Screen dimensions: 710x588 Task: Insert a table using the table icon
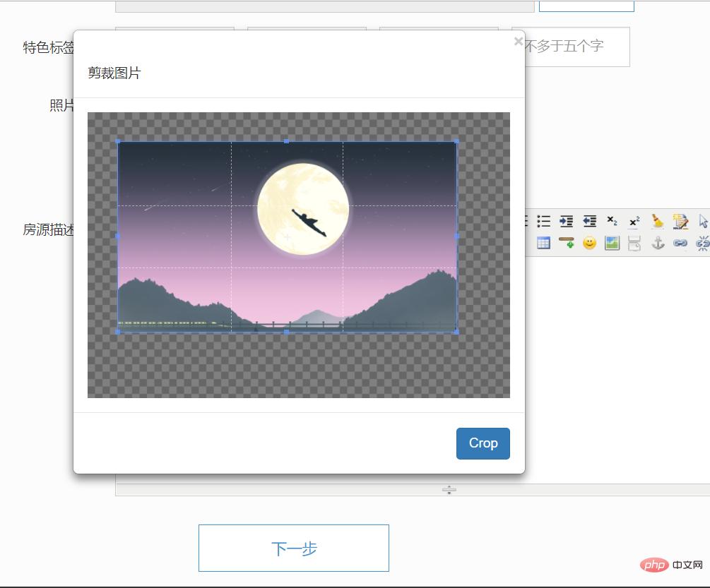543,242
